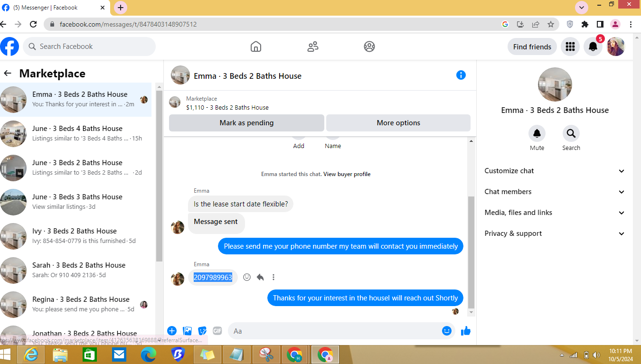
Task: Open the tab search dropdown arrow
Action: click(x=582, y=8)
